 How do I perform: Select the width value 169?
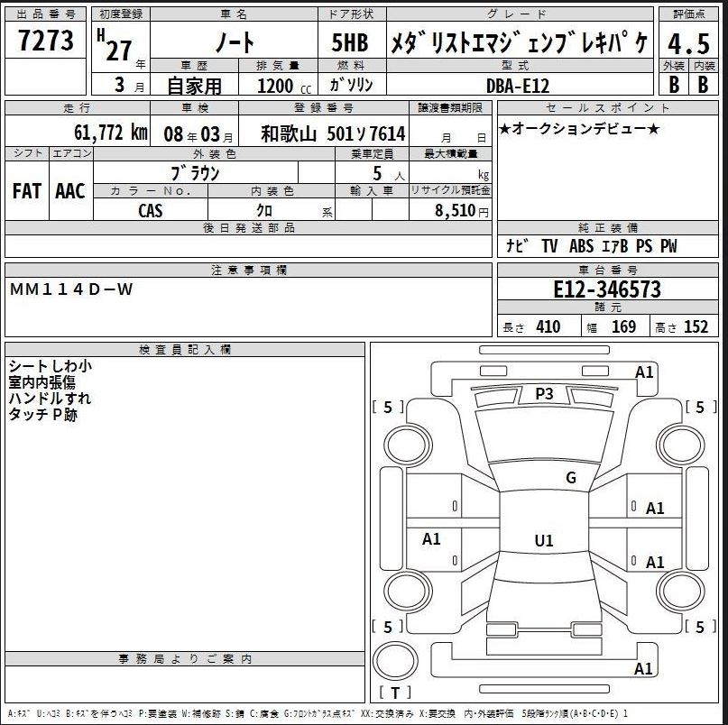[x=623, y=326]
